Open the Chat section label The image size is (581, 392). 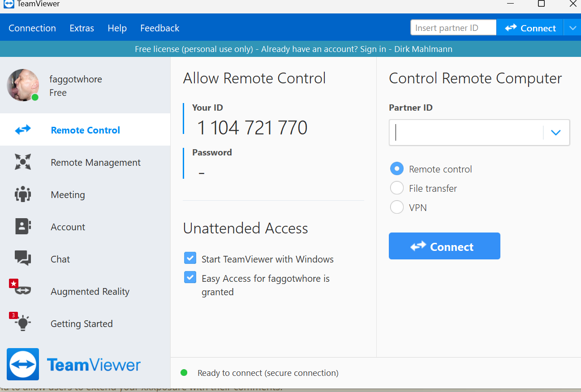point(60,259)
